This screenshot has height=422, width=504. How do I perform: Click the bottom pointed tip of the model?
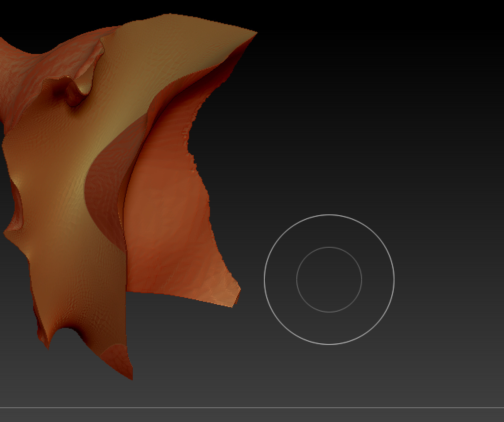click(x=130, y=373)
